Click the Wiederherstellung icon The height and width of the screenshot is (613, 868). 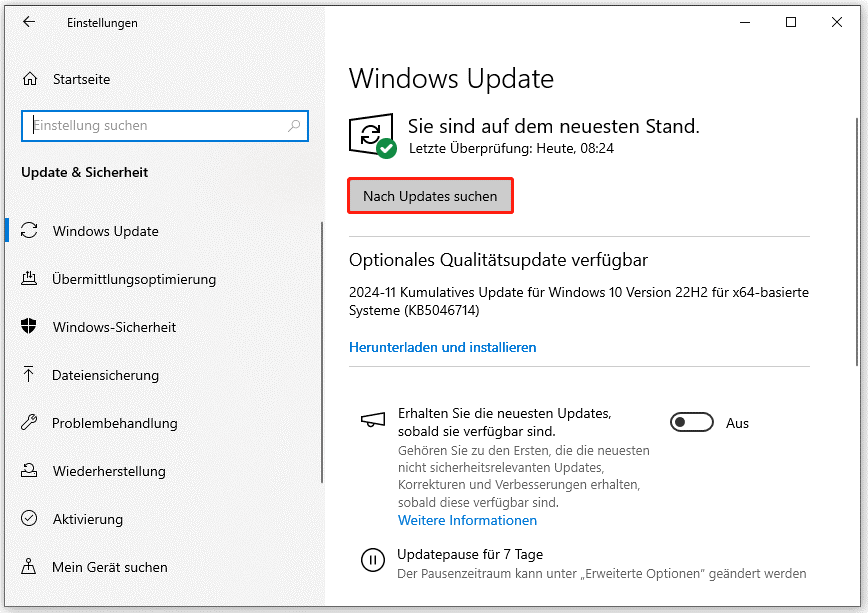[29, 471]
